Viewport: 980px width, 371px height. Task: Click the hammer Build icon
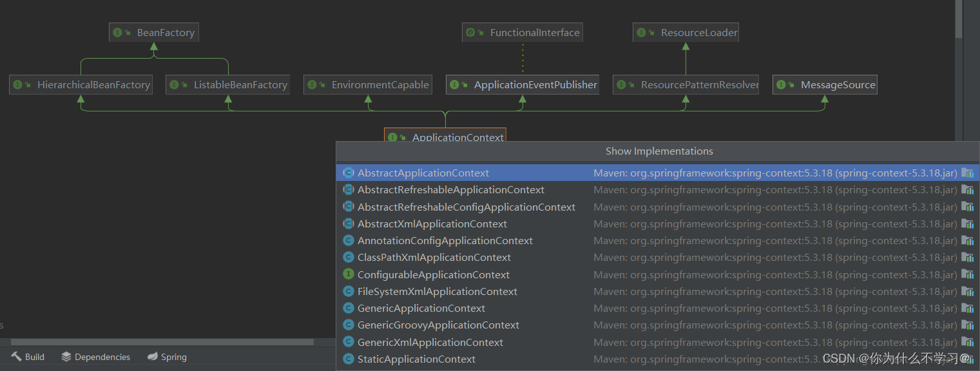tap(16, 357)
